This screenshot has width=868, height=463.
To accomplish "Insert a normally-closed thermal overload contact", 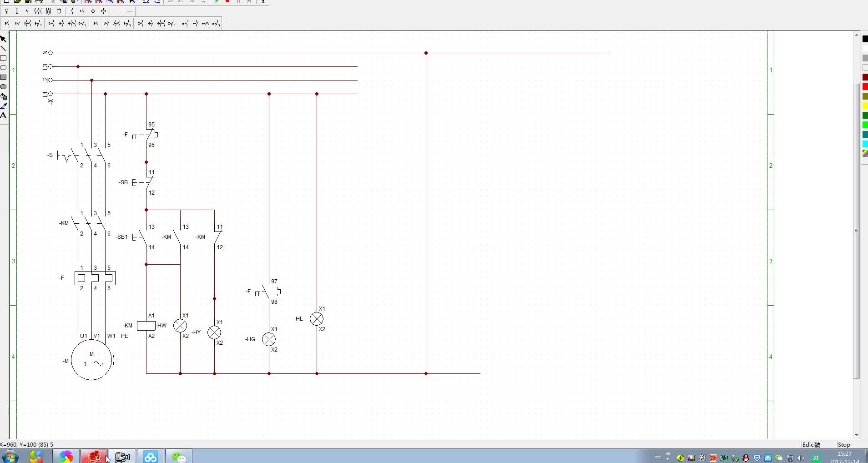I will pyautogui.click(x=195, y=23).
